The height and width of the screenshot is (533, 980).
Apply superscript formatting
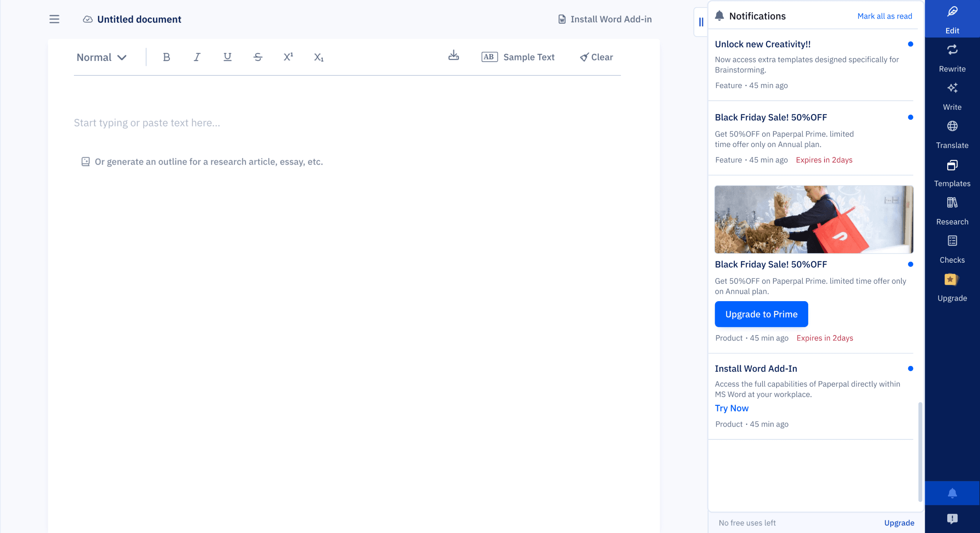tap(288, 57)
